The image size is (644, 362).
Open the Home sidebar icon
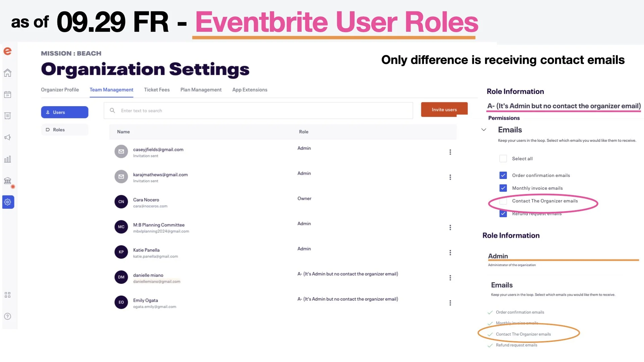(x=7, y=73)
